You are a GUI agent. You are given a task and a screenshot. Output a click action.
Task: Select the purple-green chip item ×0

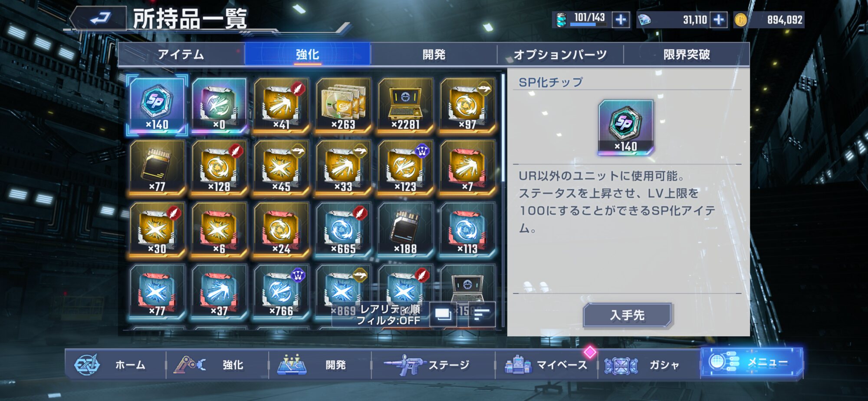pos(219,105)
